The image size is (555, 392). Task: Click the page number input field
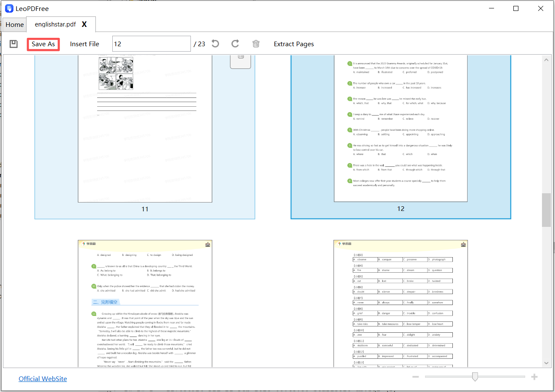[x=151, y=43]
